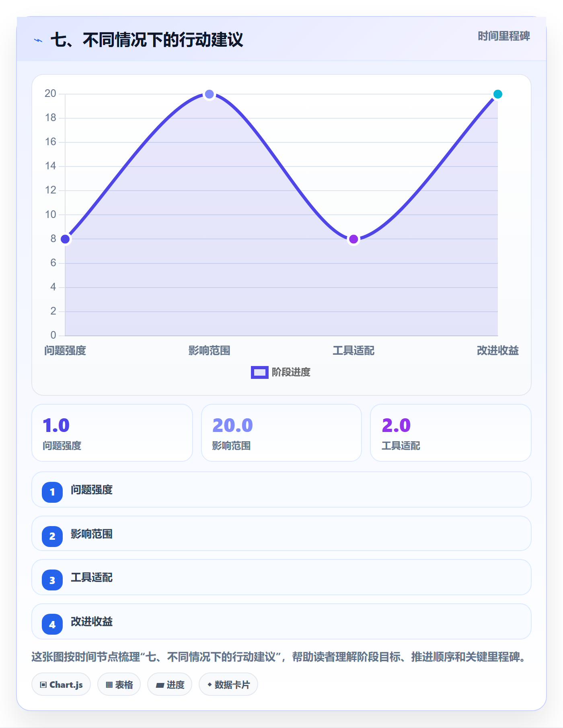This screenshot has width=563, height=728.
Task: Click the 进度 tag chip
Action: pyautogui.click(x=170, y=685)
